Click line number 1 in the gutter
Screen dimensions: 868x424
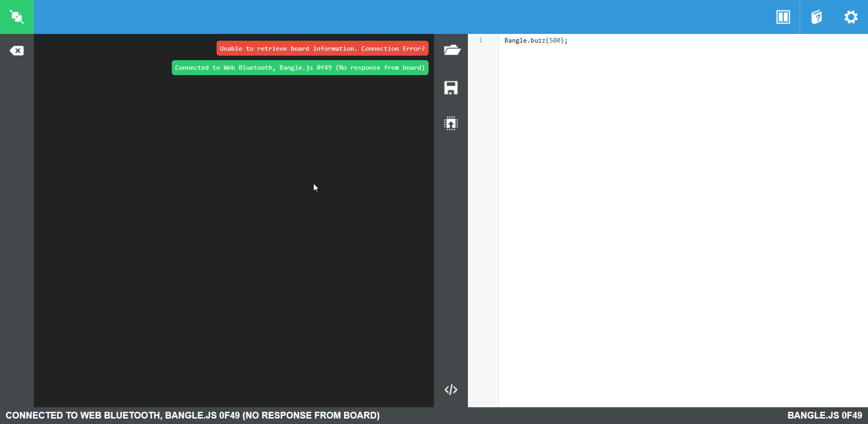click(481, 41)
